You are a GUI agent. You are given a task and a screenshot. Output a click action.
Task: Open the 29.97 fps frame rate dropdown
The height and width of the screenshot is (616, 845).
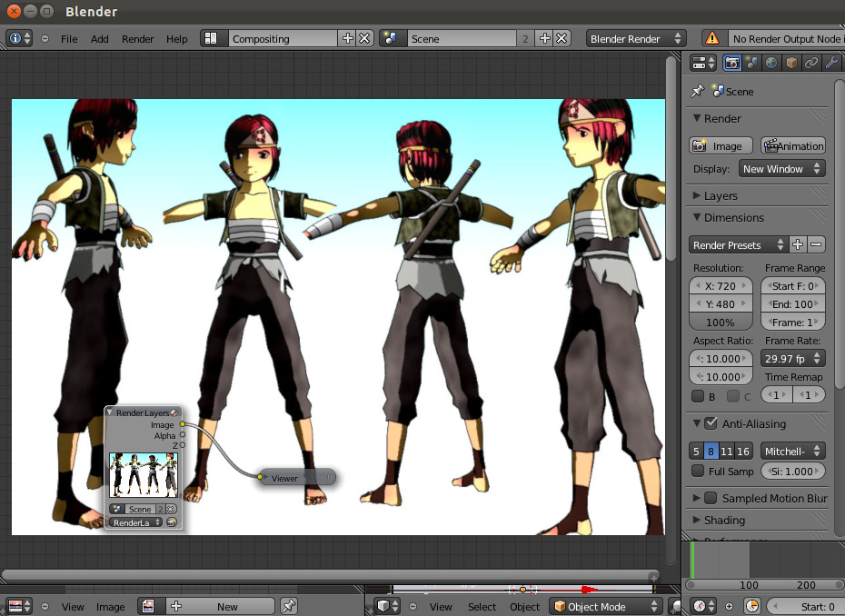pyautogui.click(x=792, y=358)
